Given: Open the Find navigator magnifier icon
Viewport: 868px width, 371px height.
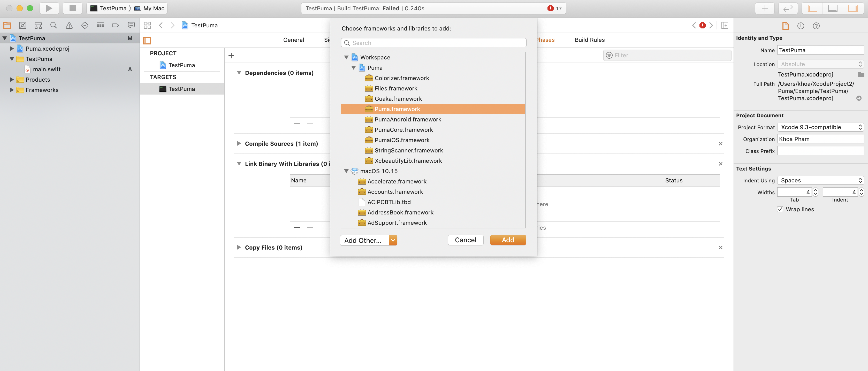Looking at the screenshot, I should [54, 25].
